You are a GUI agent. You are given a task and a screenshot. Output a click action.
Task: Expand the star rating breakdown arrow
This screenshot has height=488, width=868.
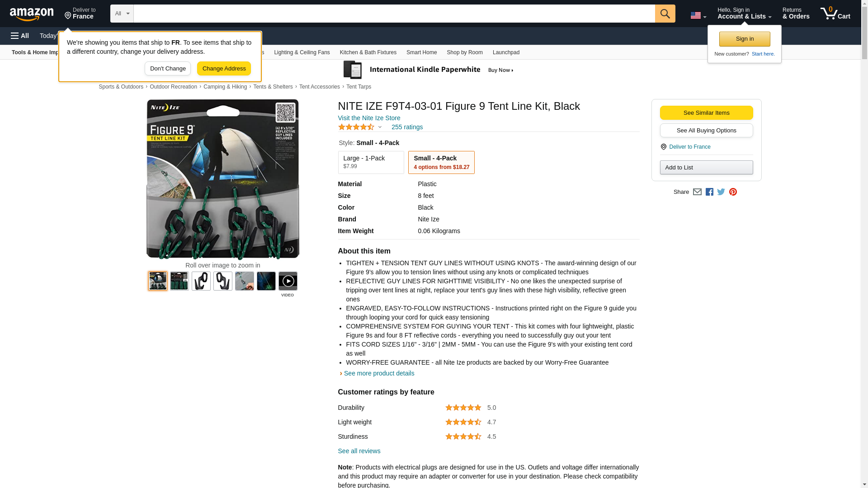pos(380,127)
